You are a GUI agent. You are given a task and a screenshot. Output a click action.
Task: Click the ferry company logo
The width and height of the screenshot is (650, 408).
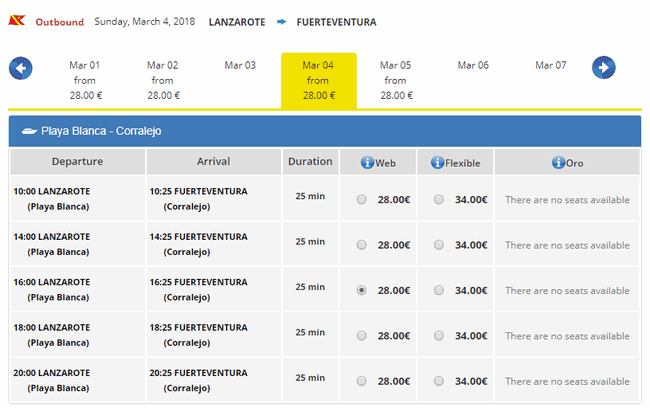[x=17, y=20]
